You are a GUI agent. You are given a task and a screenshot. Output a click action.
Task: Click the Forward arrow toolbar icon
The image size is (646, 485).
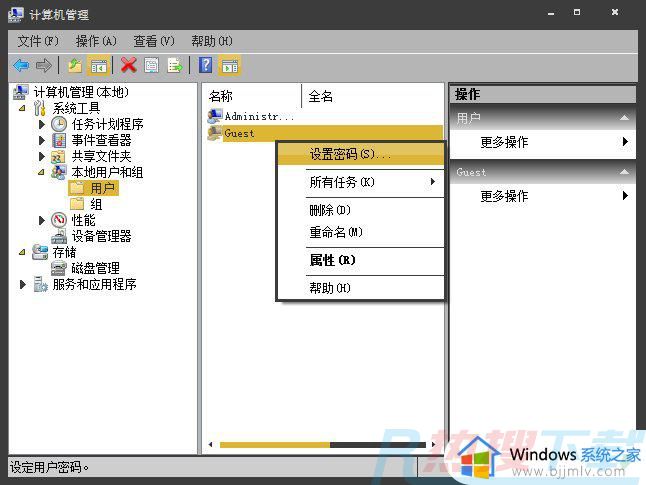click(43, 66)
